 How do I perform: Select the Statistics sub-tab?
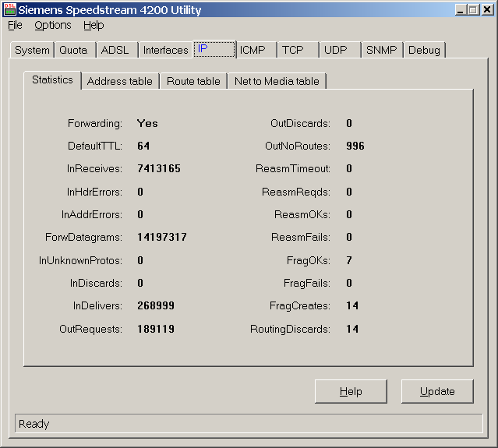52,79
